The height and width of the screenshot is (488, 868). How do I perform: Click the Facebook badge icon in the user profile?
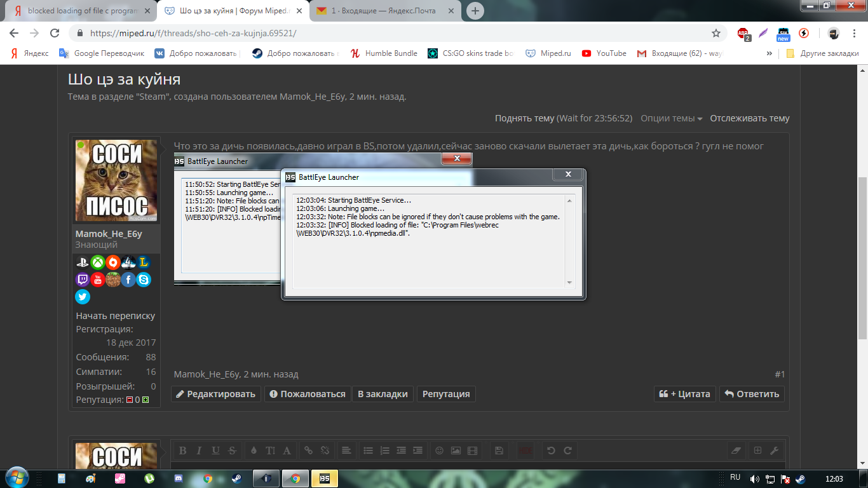point(128,279)
